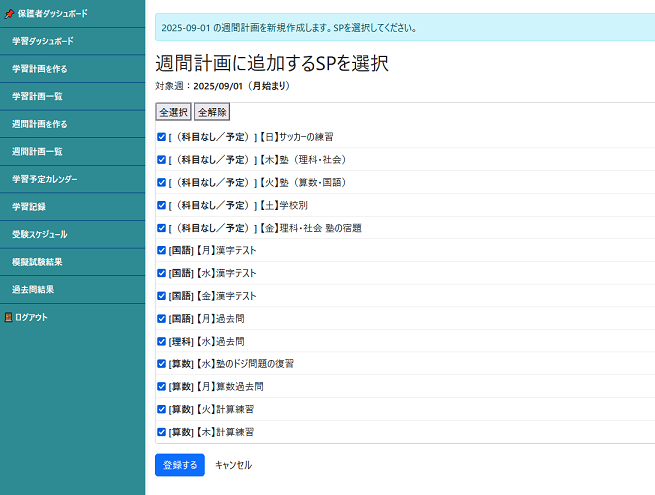Toggle the 【土】学校別 checkbox

click(162, 205)
